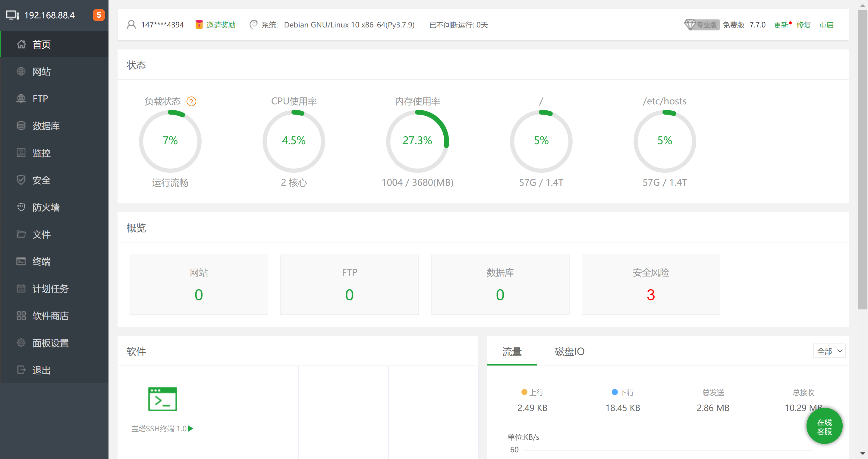
Task: Click the 更新 link in header
Action: [781, 25]
